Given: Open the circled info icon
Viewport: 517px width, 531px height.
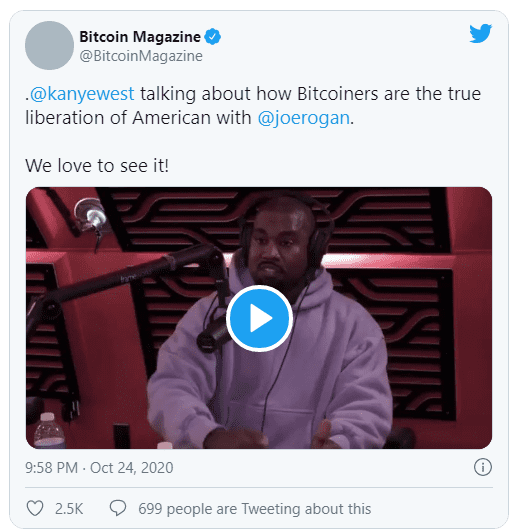Looking at the screenshot, I should pos(482,467).
